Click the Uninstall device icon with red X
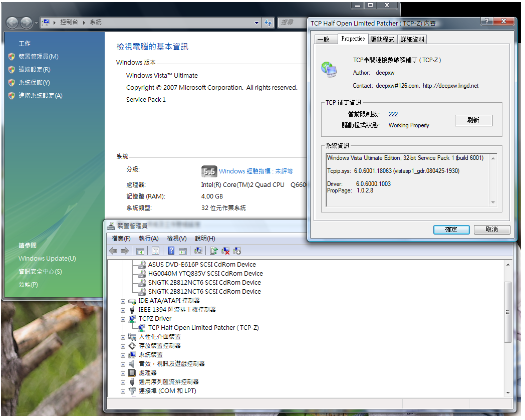525x420 pixels. tap(226, 251)
